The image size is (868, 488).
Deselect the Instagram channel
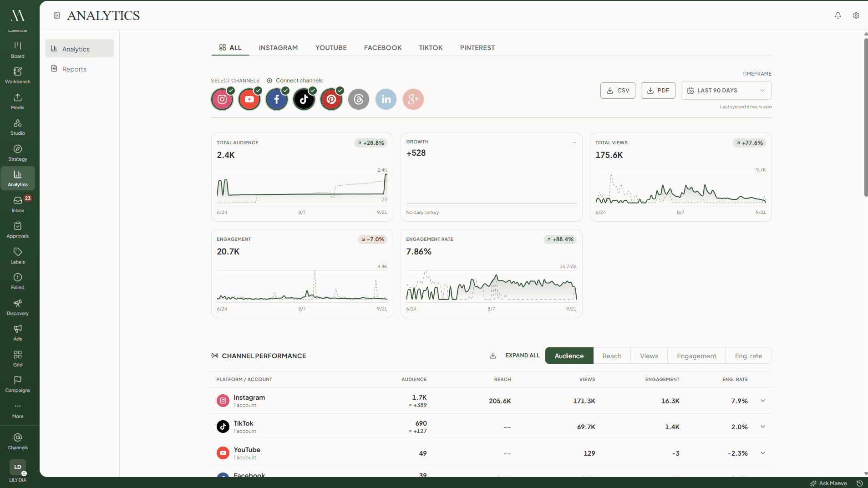pyautogui.click(x=222, y=99)
